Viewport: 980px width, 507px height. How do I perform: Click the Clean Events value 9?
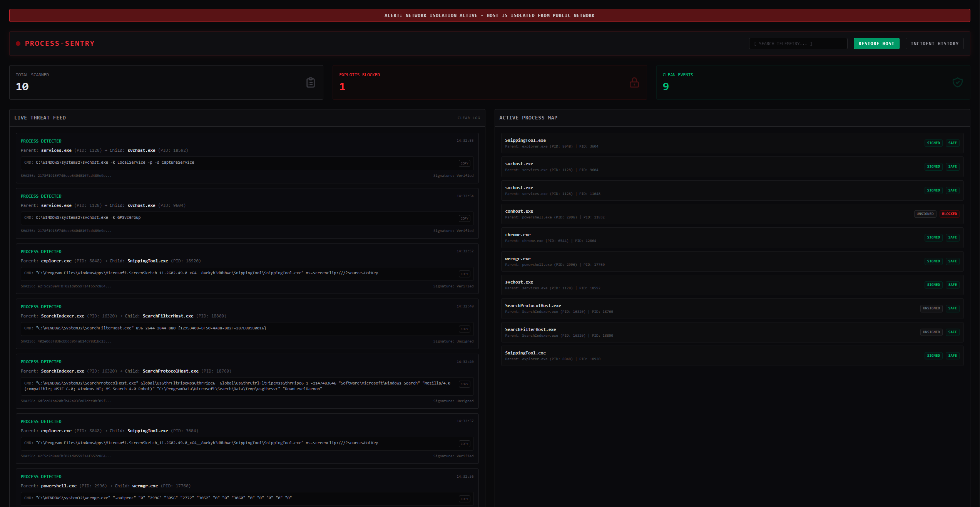[x=666, y=87]
